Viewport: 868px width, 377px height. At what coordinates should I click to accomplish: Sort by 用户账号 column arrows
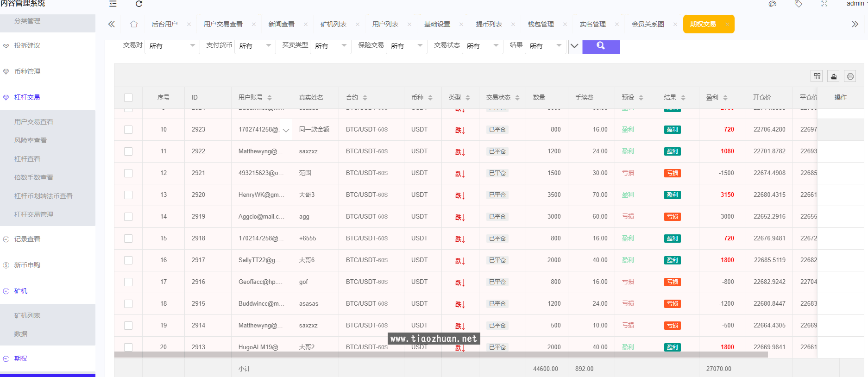tap(270, 98)
